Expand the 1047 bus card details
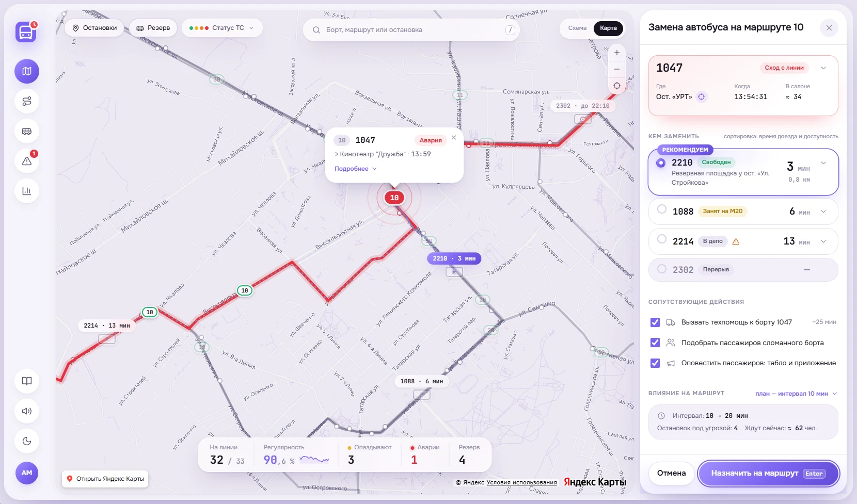857x504 pixels. click(x=823, y=68)
